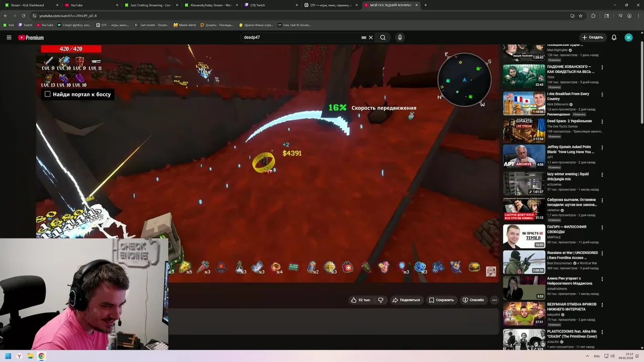
Task: Open the browser extensions puzzle icon
Action: click(593, 16)
